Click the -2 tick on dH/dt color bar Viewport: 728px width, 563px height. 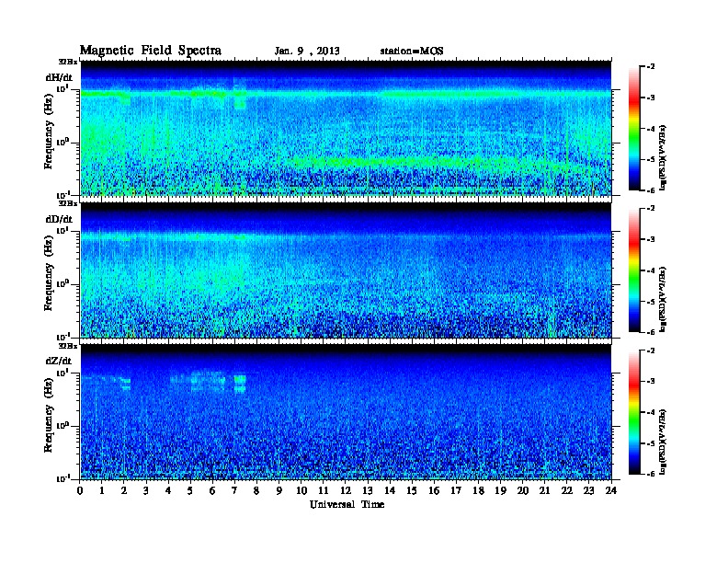click(651, 67)
